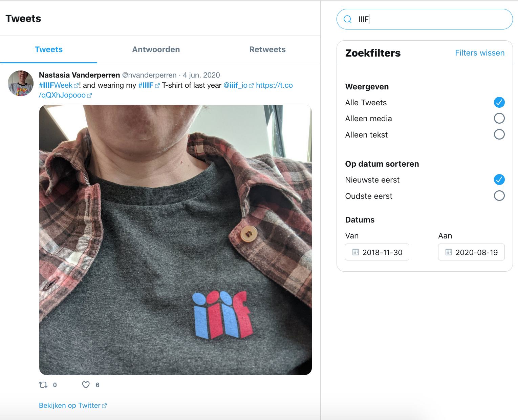Image resolution: width=518 pixels, height=420 pixels.
Task: Switch to the Retweets tab
Action: click(267, 49)
